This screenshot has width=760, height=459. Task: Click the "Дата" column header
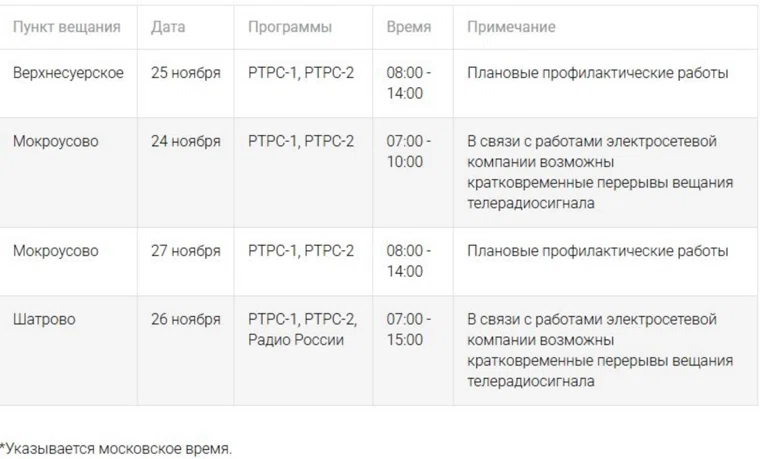pos(168,27)
